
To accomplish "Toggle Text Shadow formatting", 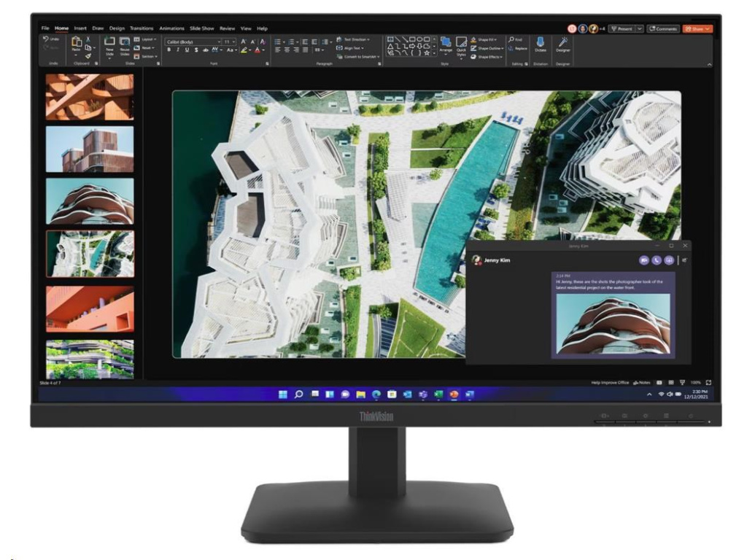I will (196, 50).
